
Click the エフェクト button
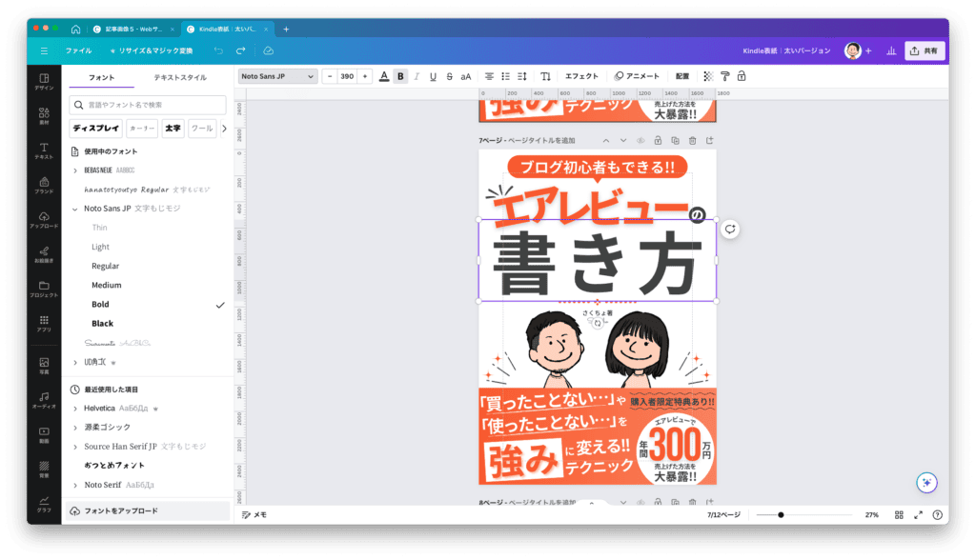pos(581,76)
